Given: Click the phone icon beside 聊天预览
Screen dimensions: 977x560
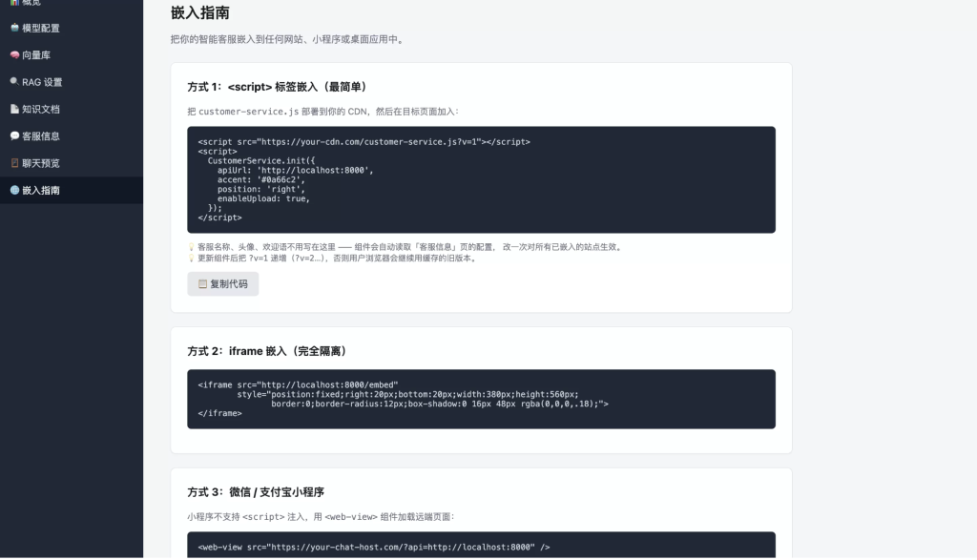Looking at the screenshot, I should (x=14, y=162).
